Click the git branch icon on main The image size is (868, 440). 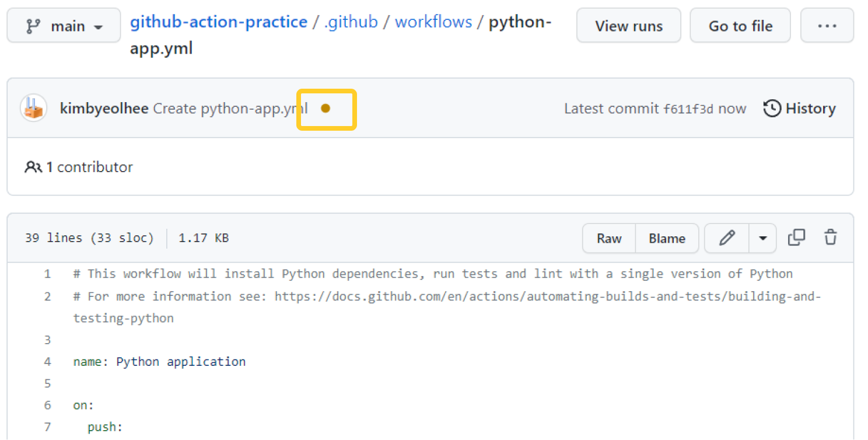(x=33, y=26)
